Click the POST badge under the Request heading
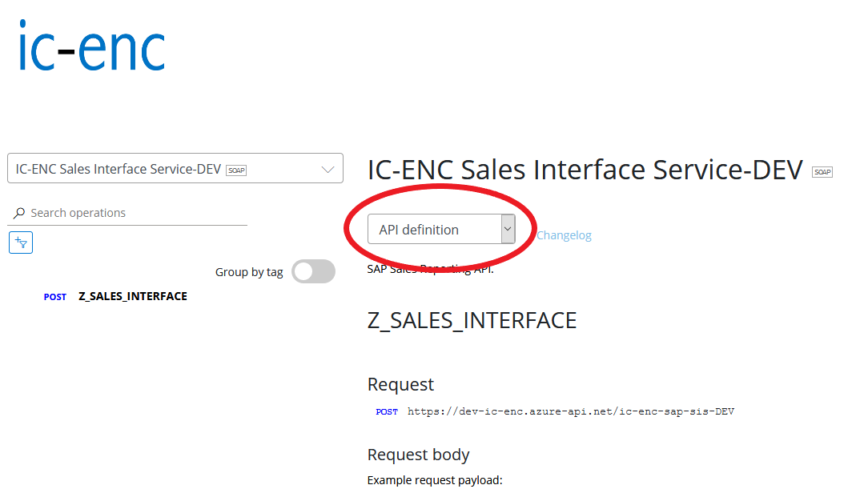Viewport: 868px width, 497px height. [387, 412]
